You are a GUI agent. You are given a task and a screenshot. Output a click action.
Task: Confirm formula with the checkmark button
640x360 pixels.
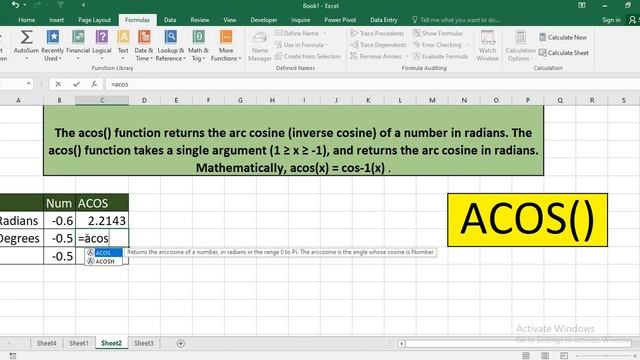click(76, 84)
